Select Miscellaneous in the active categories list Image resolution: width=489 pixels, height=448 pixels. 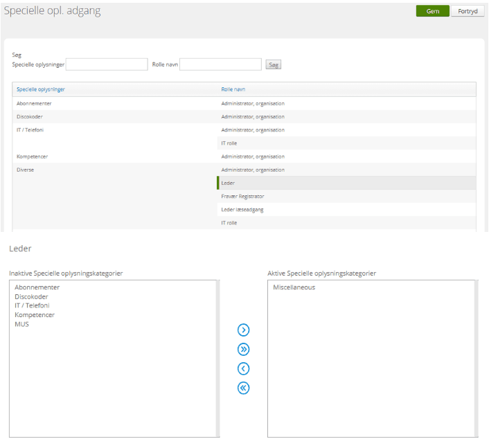point(294,287)
